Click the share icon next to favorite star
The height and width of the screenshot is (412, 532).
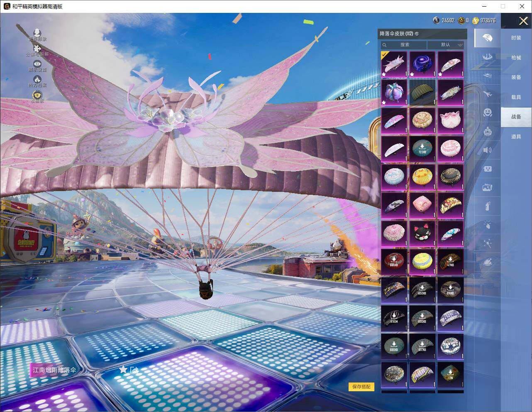click(x=134, y=369)
